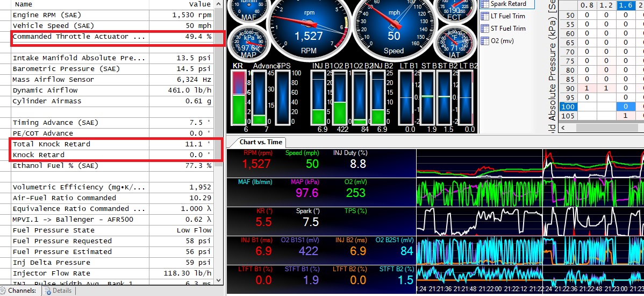The width and height of the screenshot is (644, 296).
Task: Open the Spark Retard table entry
Action: pos(508,4)
